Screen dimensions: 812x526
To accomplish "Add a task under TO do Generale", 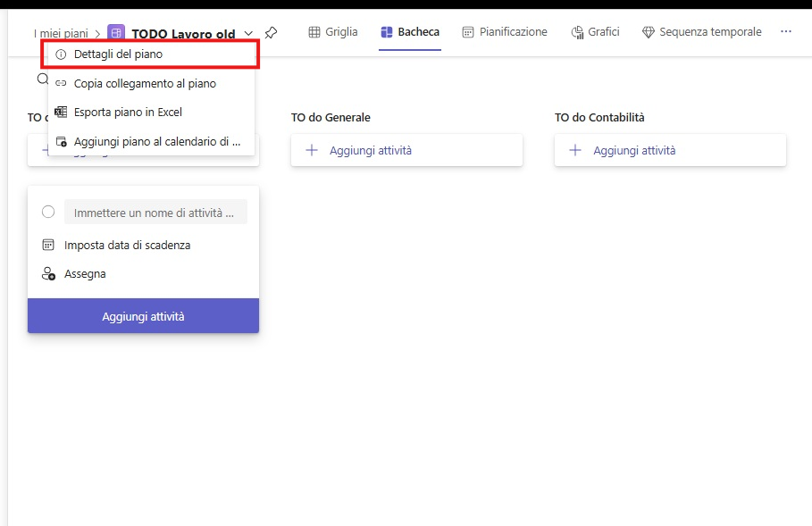I will (x=406, y=150).
